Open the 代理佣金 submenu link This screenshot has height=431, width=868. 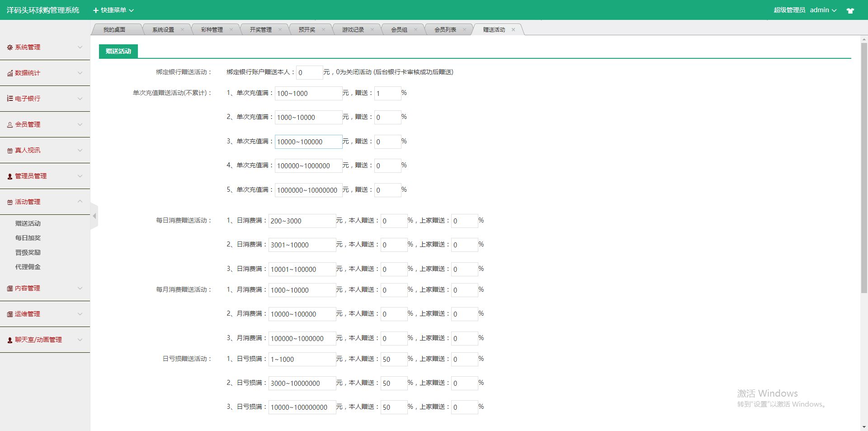click(x=28, y=267)
